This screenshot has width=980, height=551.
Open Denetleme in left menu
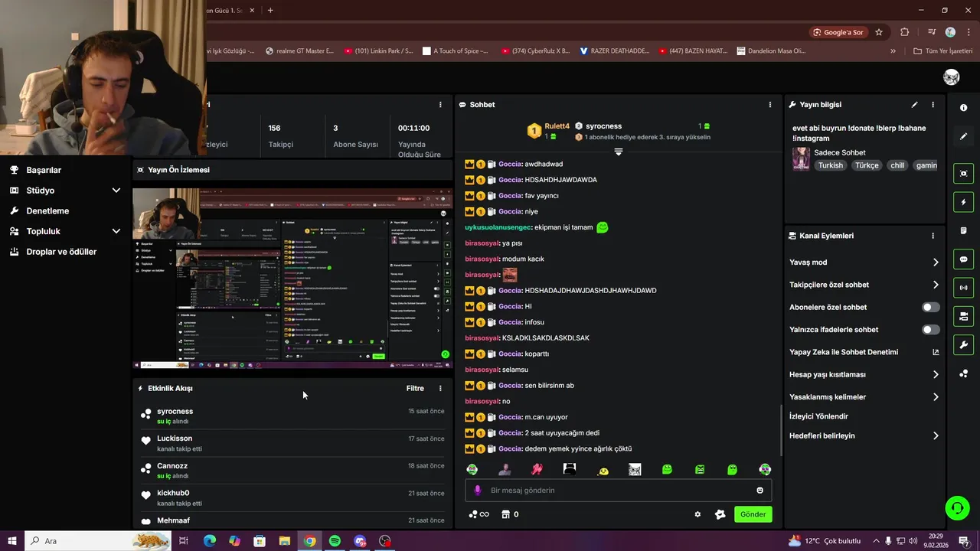(47, 210)
